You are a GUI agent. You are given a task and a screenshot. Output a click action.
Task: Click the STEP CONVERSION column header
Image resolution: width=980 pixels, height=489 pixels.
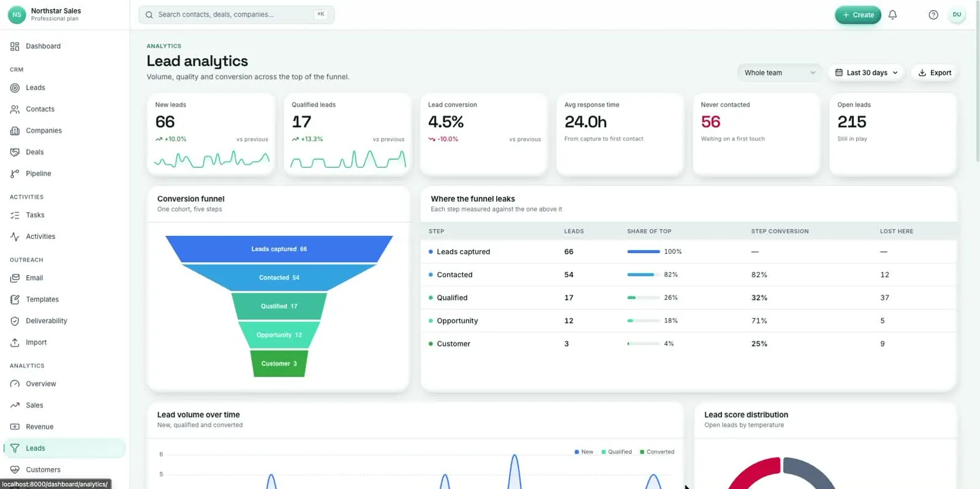[x=780, y=232]
